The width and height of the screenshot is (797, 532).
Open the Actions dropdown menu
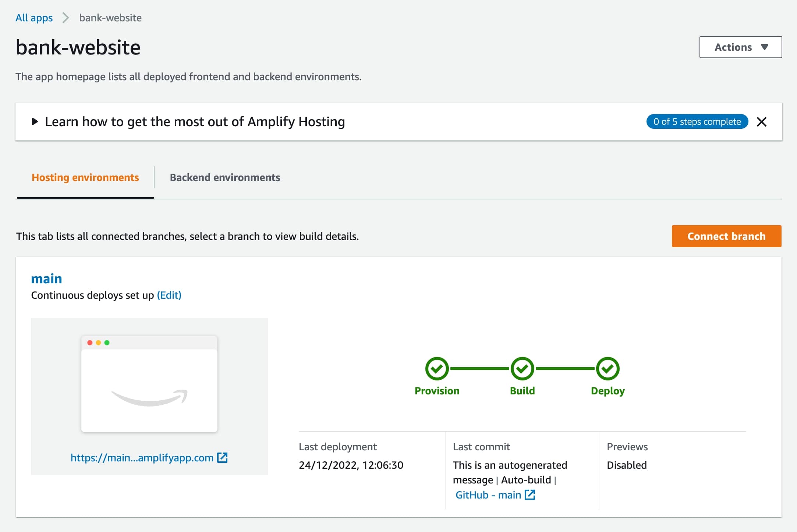pos(740,47)
